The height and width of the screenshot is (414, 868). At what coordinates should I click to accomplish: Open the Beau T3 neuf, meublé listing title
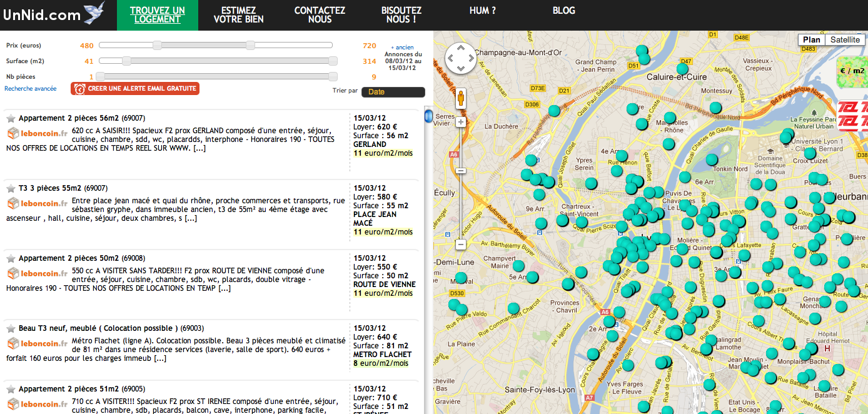tap(111, 328)
